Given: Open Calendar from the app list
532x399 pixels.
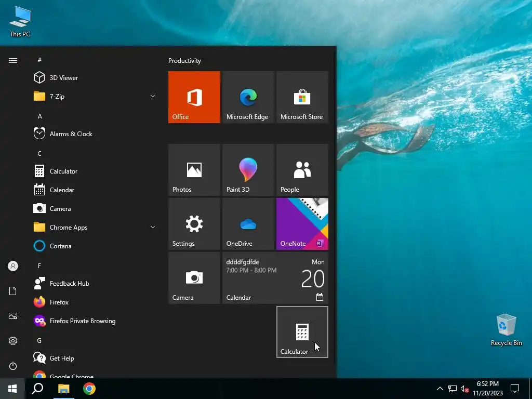Looking at the screenshot, I should (95, 190).
